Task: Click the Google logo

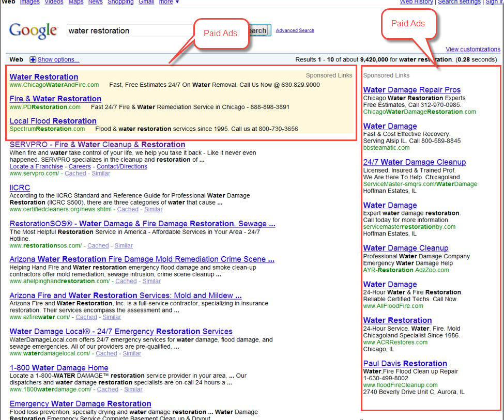Action: (x=34, y=31)
